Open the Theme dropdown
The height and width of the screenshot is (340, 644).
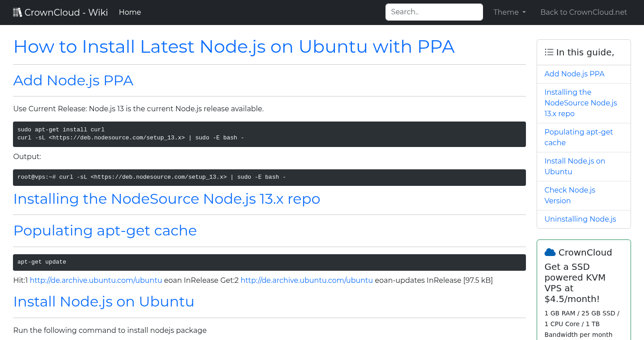click(x=509, y=12)
